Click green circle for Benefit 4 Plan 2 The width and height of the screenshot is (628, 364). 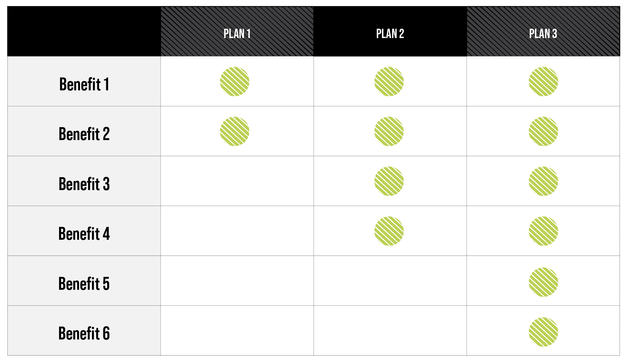click(389, 231)
